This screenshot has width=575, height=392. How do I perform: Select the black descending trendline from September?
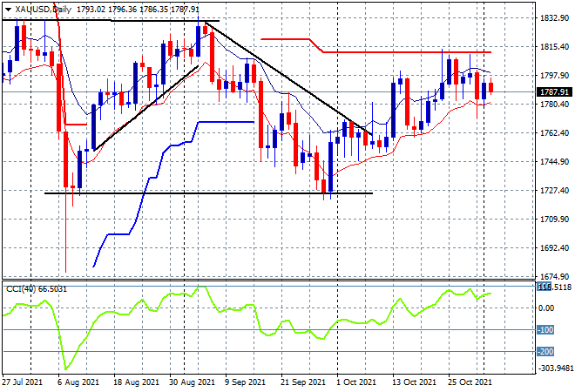[x=288, y=78]
